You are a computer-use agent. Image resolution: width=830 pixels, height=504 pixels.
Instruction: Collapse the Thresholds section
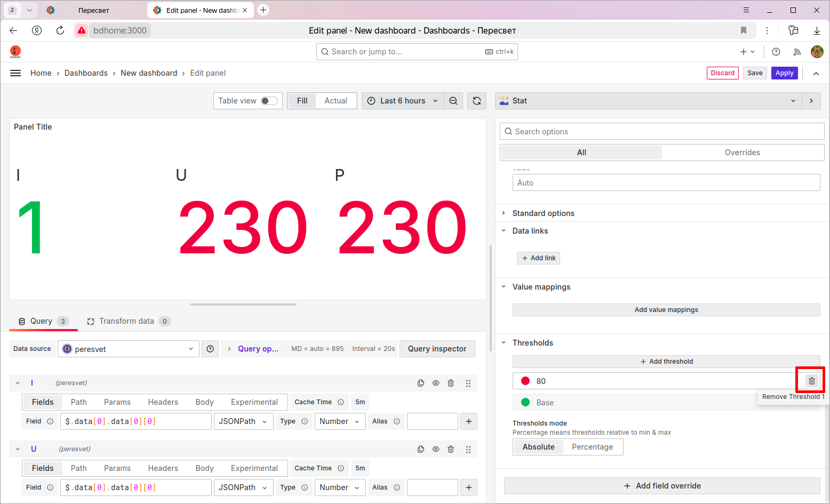tap(532, 343)
